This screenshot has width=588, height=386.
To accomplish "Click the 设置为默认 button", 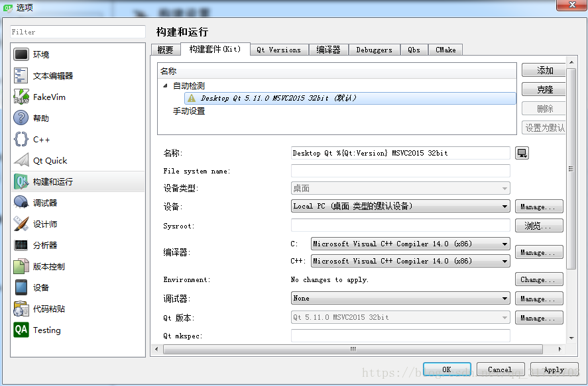I will click(x=544, y=128).
